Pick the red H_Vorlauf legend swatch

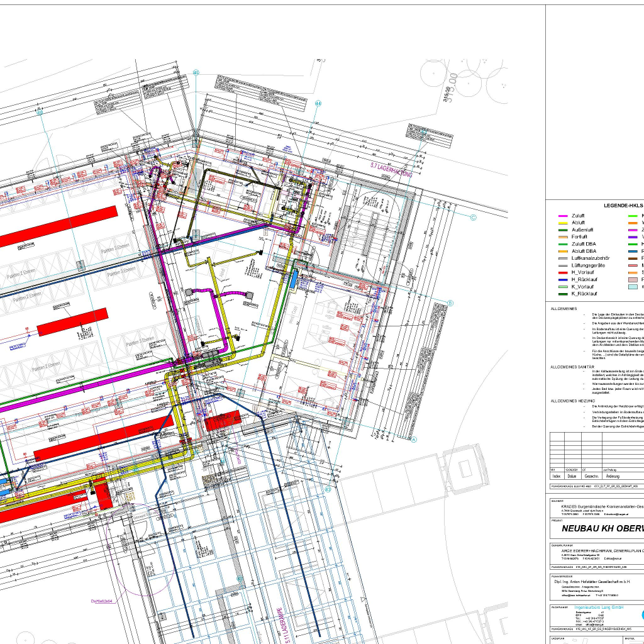coord(563,272)
